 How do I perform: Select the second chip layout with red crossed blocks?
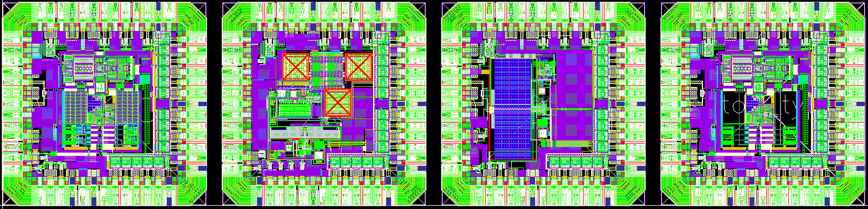click(325, 103)
